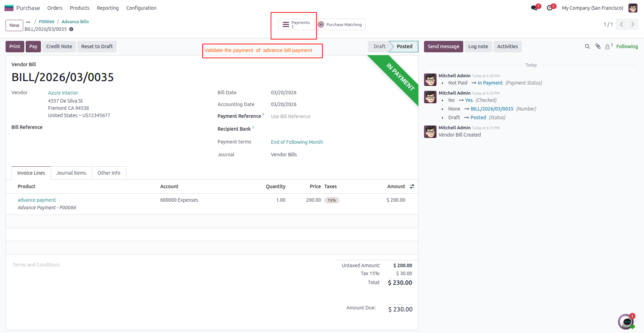644x333 pixels.
Task: Open attachments paperclip icon
Action: 598,46
